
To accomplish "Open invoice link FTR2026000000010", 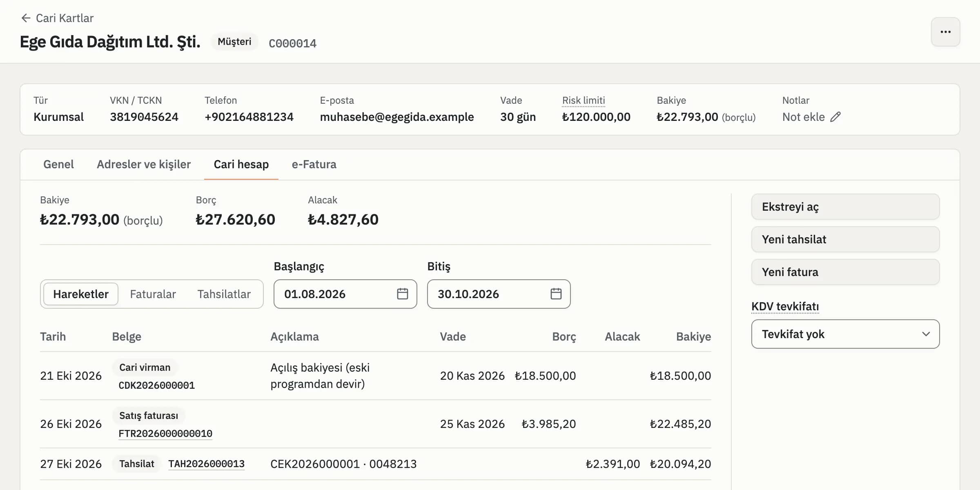I will (165, 434).
